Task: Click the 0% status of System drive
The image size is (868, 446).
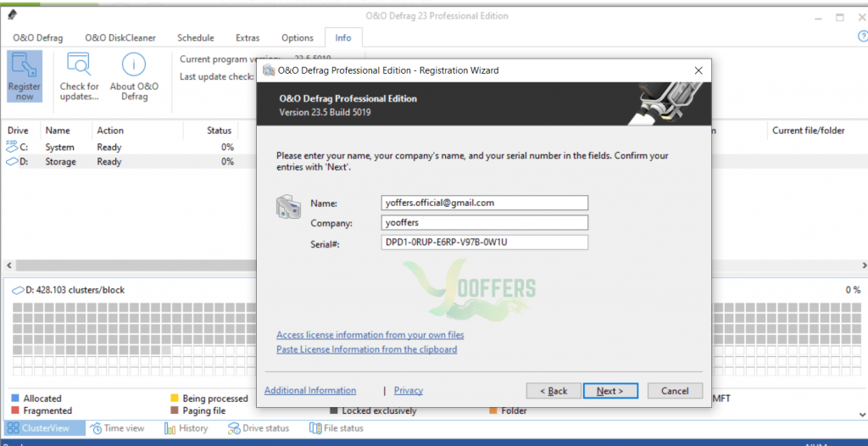Action: tap(227, 148)
